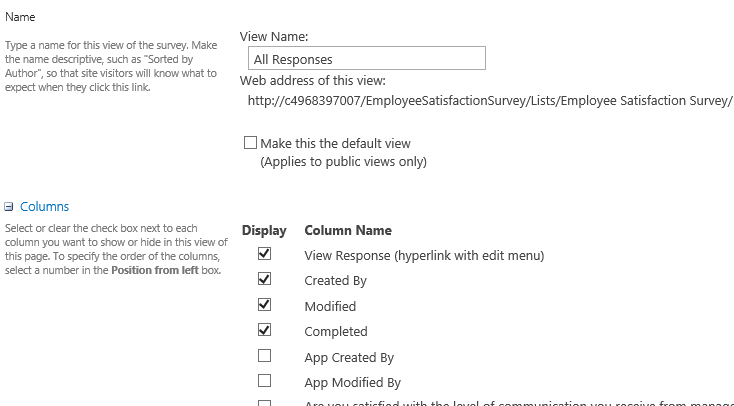The image size is (734, 406).
Task: Enable Make this the default view checkbox
Action: [250, 143]
